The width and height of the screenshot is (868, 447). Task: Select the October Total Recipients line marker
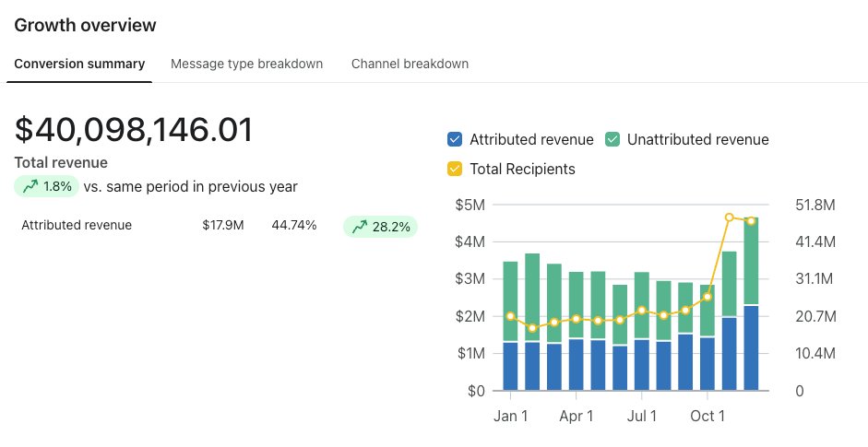[707, 297]
